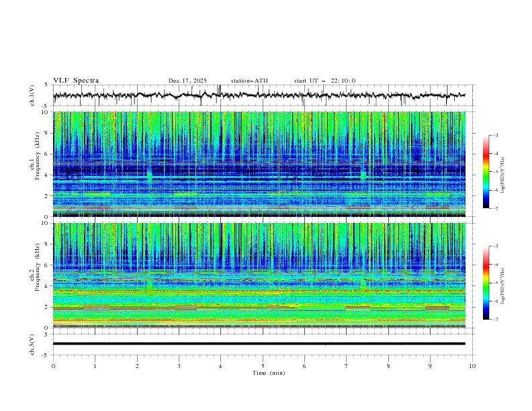Click the "ch.1 Frequency (kHz)" axis label
Image resolution: width=532 pixels, height=411 pixels.
click(x=35, y=154)
